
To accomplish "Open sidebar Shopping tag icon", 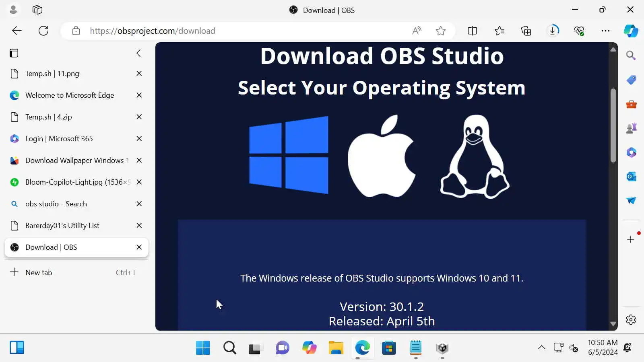I will click(631, 80).
